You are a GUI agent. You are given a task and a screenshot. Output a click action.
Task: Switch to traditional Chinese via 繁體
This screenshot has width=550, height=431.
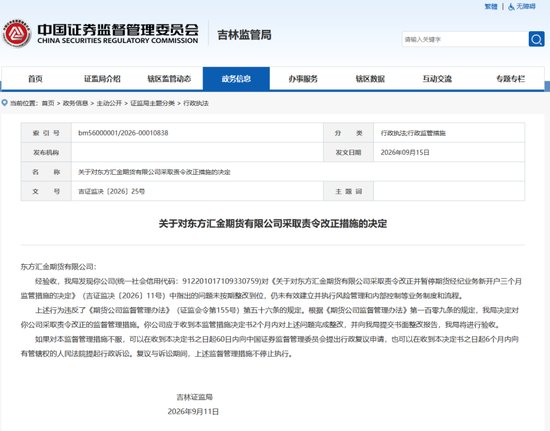coord(491,6)
